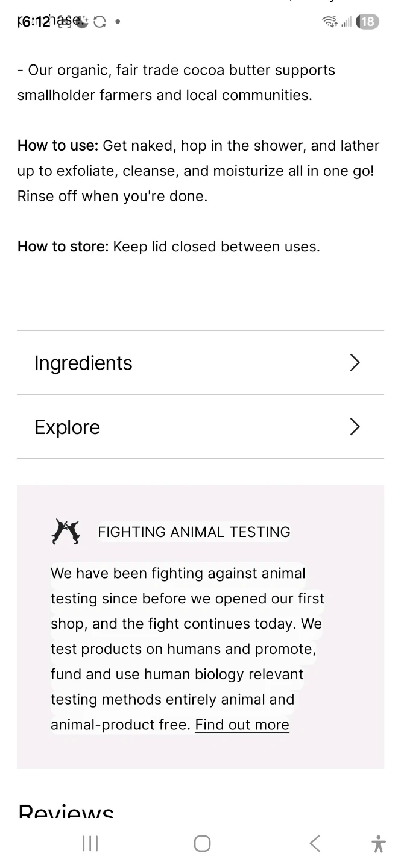
Task: Follow the Find out more link
Action: point(242,725)
